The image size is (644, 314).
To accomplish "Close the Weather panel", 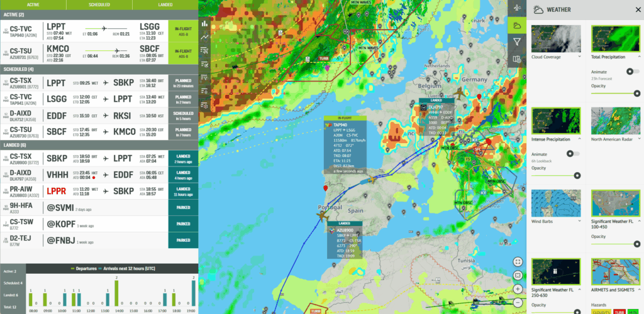I will click(x=638, y=10).
